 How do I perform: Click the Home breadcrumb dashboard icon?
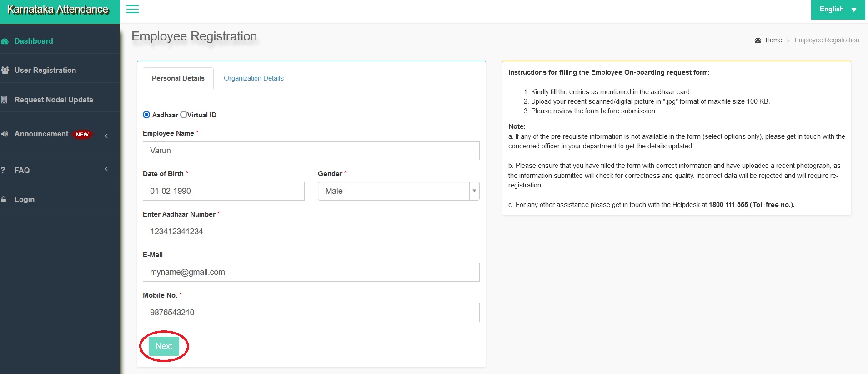click(x=758, y=40)
